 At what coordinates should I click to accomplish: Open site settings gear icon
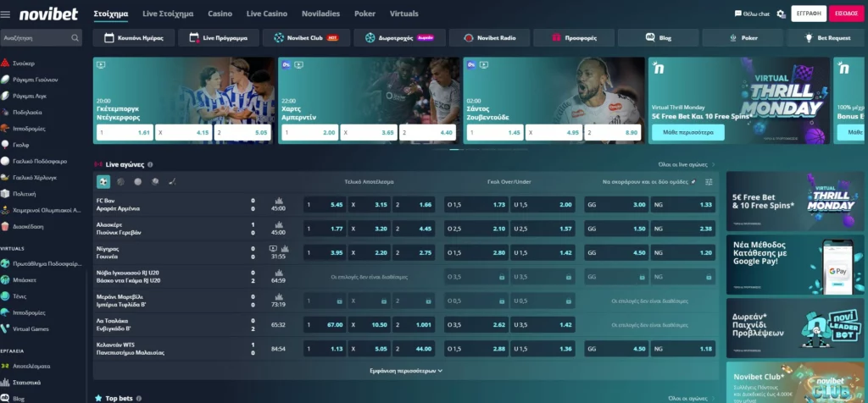click(x=781, y=14)
